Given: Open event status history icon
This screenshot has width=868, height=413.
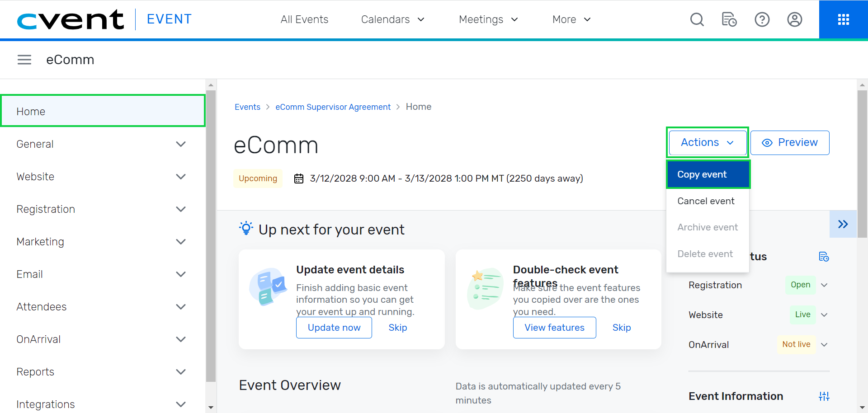Looking at the screenshot, I should pos(824,257).
